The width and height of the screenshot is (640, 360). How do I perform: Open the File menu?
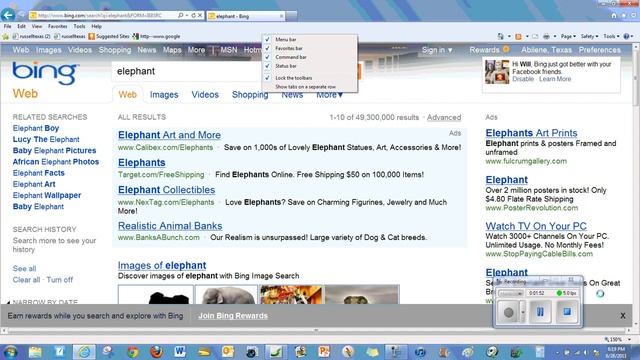pyautogui.click(x=7, y=26)
